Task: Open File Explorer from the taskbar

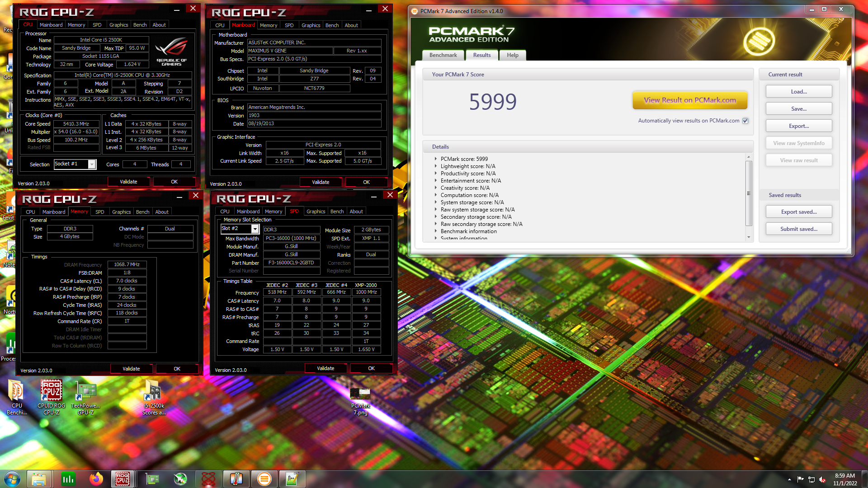Action: pyautogui.click(x=38, y=479)
